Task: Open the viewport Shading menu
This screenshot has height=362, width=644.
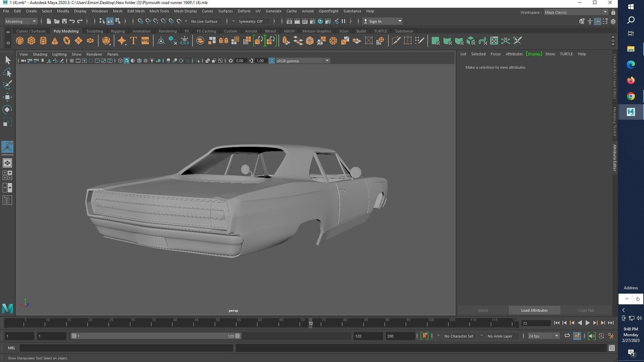Action: click(x=40, y=54)
